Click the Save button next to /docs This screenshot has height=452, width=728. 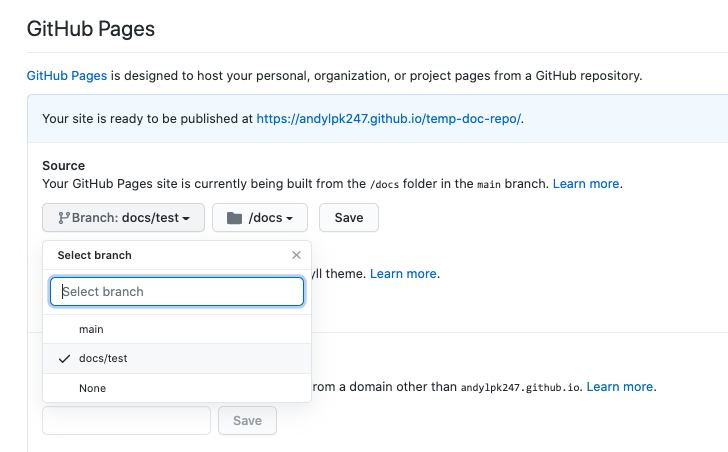(x=349, y=217)
